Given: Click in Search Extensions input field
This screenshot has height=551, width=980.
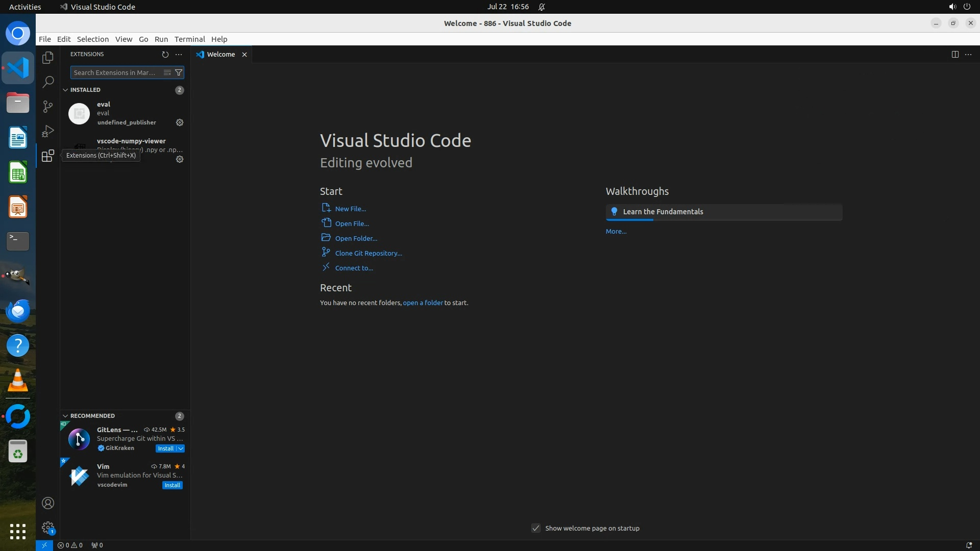Looking at the screenshot, I should coord(115,72).
